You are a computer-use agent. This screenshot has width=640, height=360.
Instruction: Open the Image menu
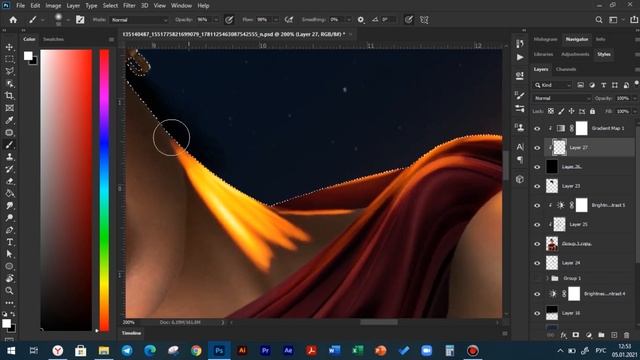click(x=53, y=6)
